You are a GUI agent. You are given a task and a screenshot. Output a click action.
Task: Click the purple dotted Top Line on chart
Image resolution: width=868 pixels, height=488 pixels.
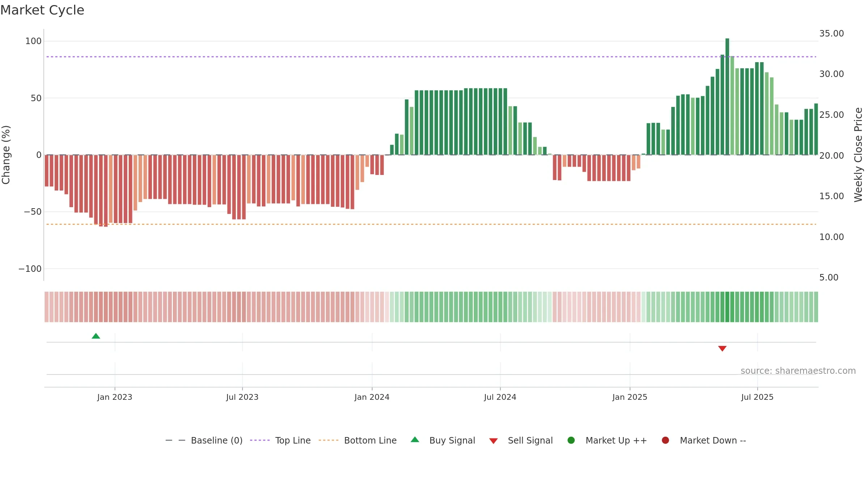click(431, 57)
